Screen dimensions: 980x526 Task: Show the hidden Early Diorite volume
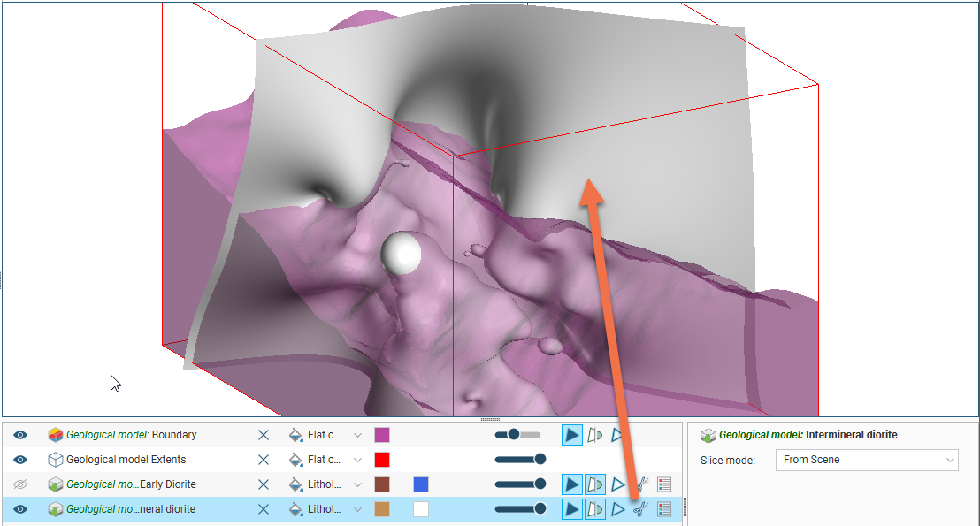point(20,484)
